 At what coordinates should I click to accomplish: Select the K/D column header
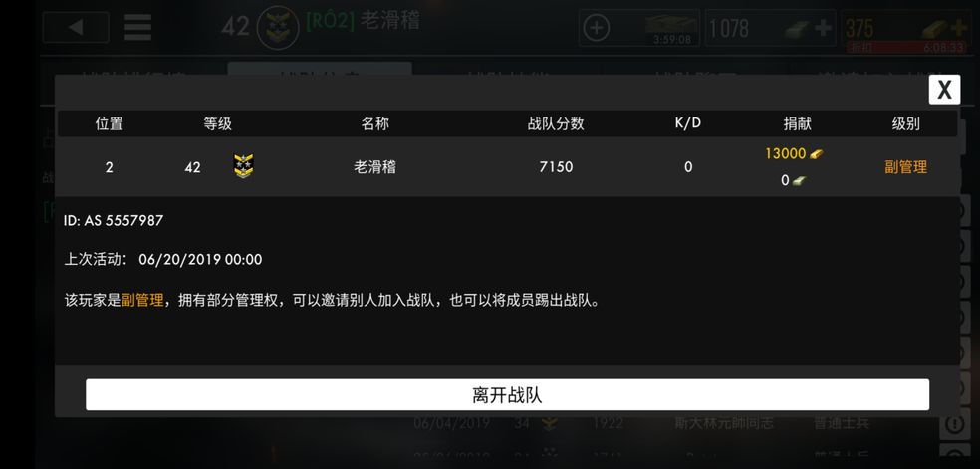tap(687, 123)
